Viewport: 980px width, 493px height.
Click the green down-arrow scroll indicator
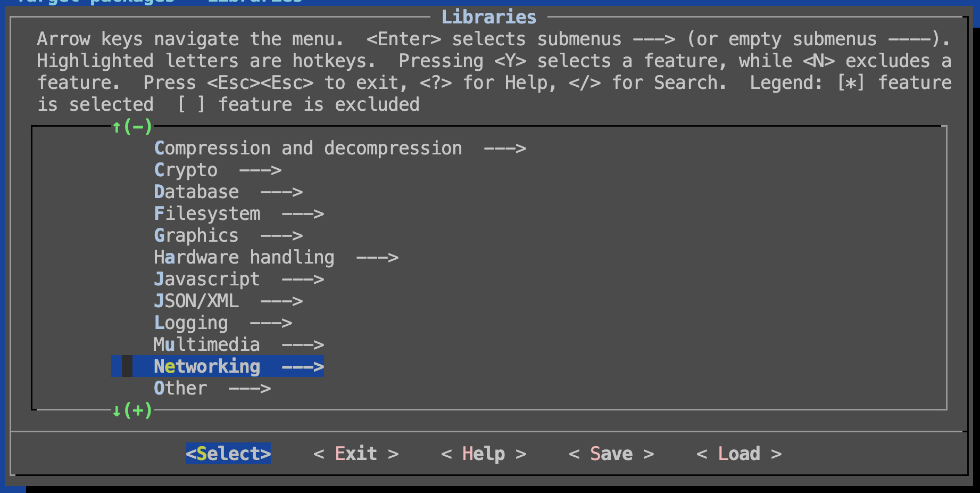117,410
